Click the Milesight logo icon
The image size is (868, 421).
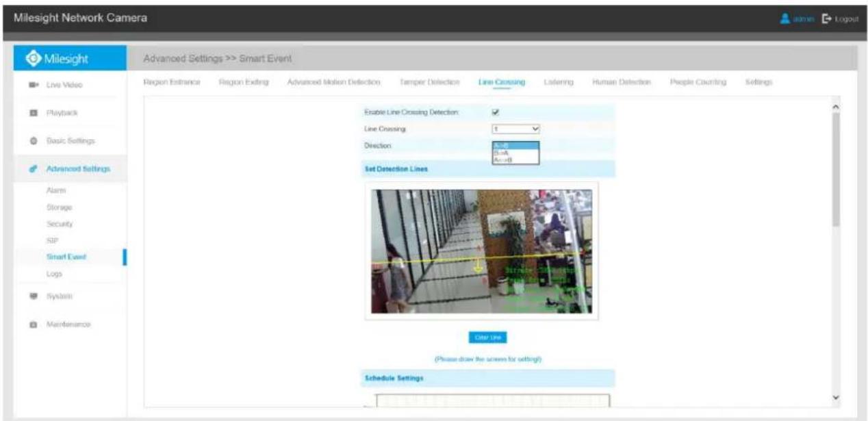tap(31, 60)
